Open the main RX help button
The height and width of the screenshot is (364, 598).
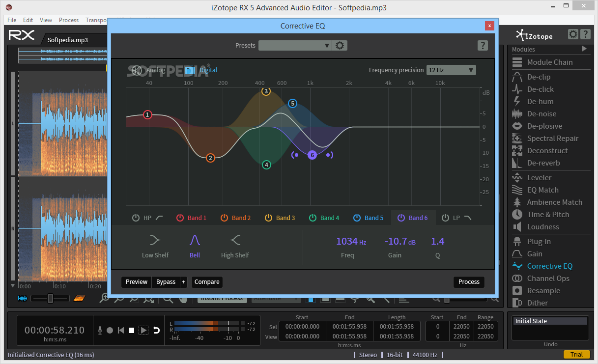(x=585, y=34)
